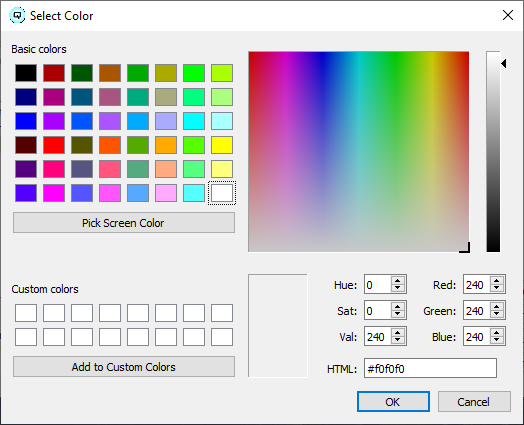Click inside the HTML hex color field
Viewport: 524px width, 425px height.
point(430,369)
